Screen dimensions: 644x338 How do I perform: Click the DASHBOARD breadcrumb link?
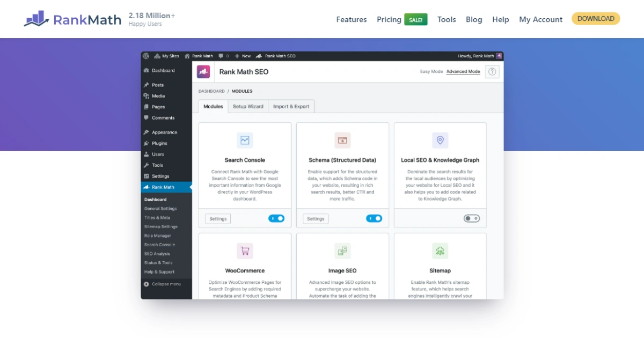click(211, 91)
